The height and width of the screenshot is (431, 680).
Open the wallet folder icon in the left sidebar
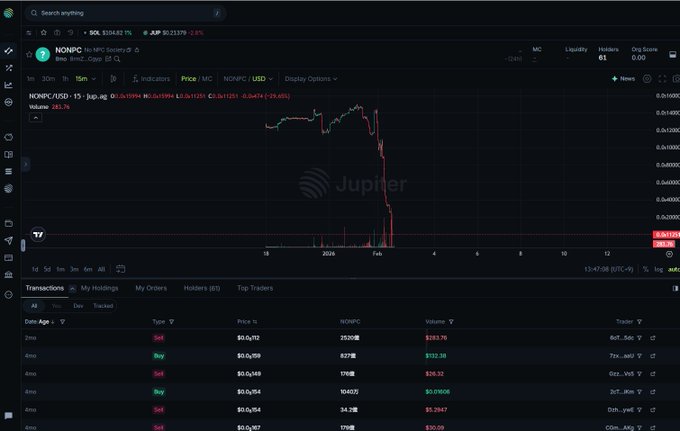[9, 223]
